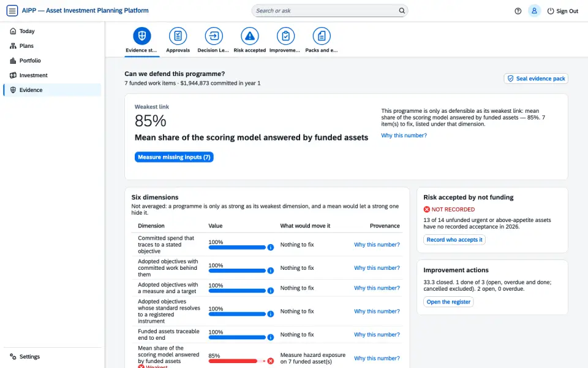The width and height of the screenshot is (588, 368).
Task: Click the NOT RECORDED red error icon
Action: 427,210
